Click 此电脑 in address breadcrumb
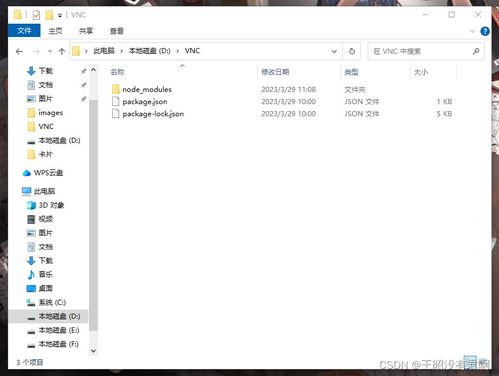 [x=104, y=51]
